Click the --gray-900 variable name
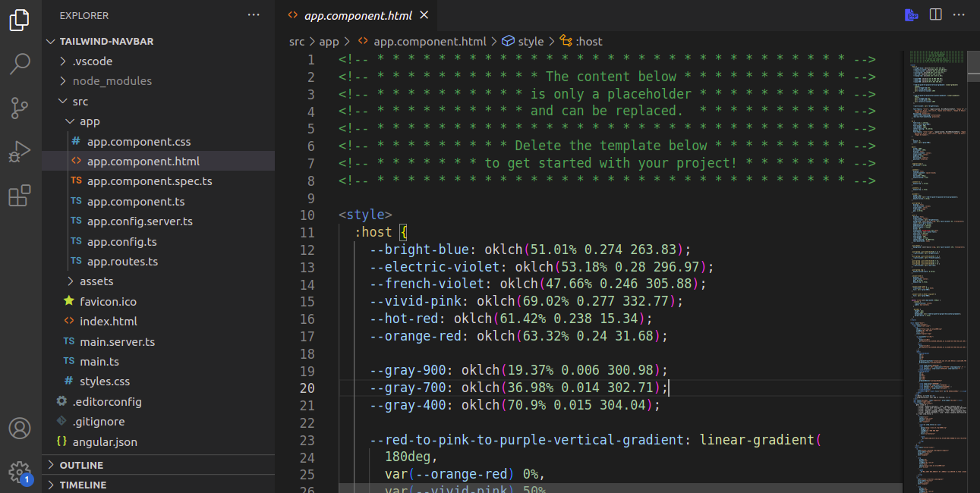Viewport: 980px width, 493px height. click(x=408, y=371)
